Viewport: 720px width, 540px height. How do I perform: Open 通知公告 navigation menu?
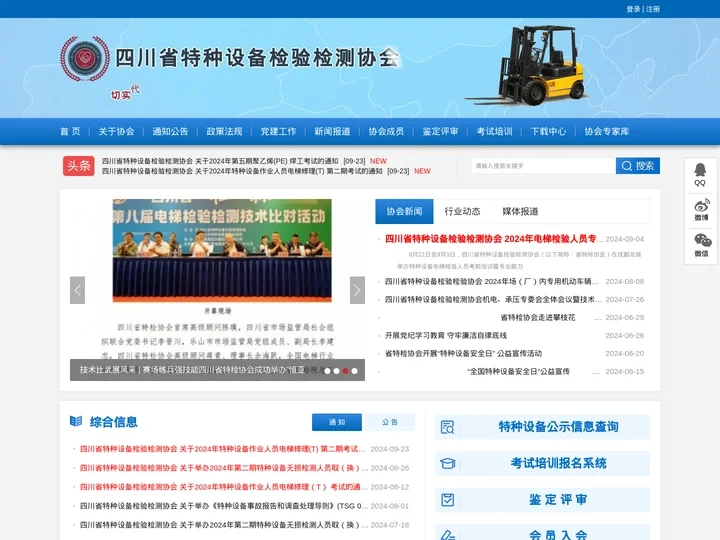point(170,131)
